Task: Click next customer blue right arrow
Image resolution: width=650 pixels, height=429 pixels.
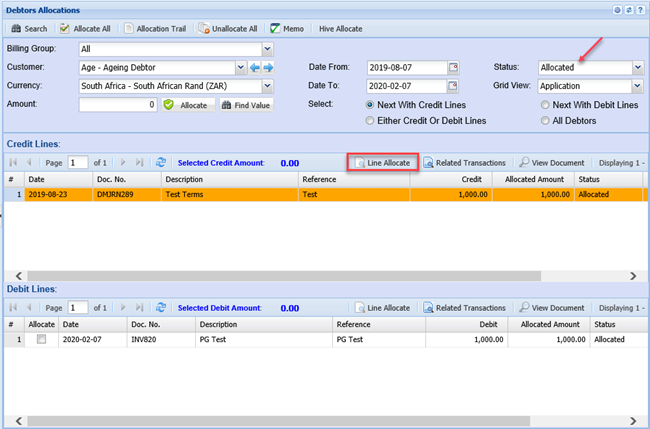Action: pos(268,68)
